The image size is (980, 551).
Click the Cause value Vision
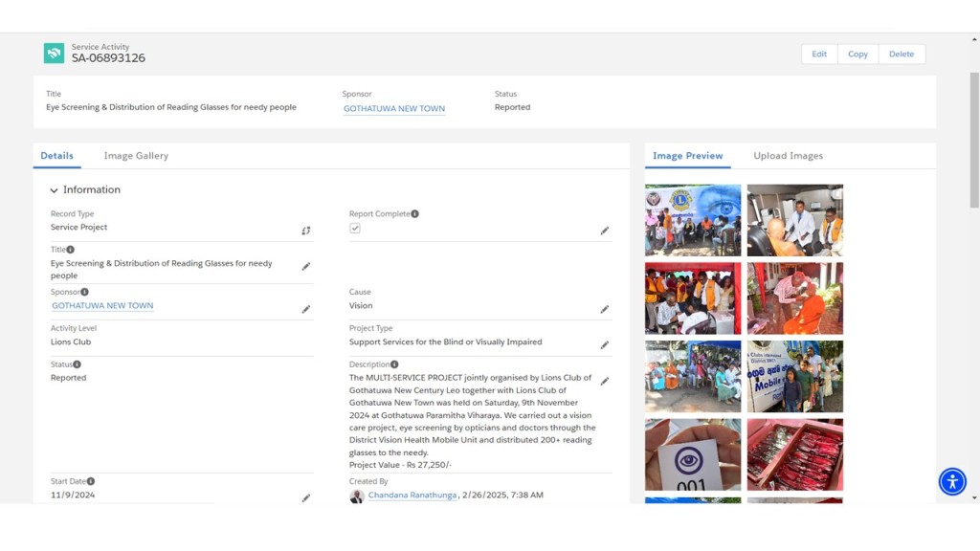coord(361,305)
